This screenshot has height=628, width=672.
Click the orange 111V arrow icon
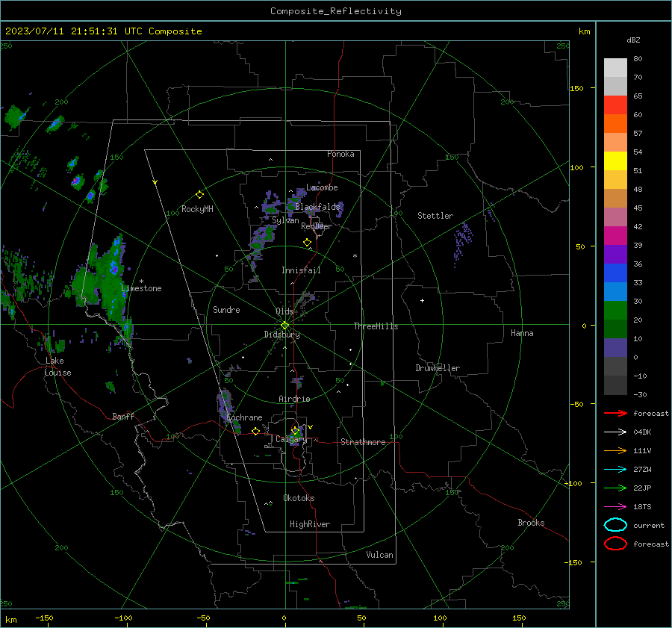pyautogui.click(x=615, y=450)
